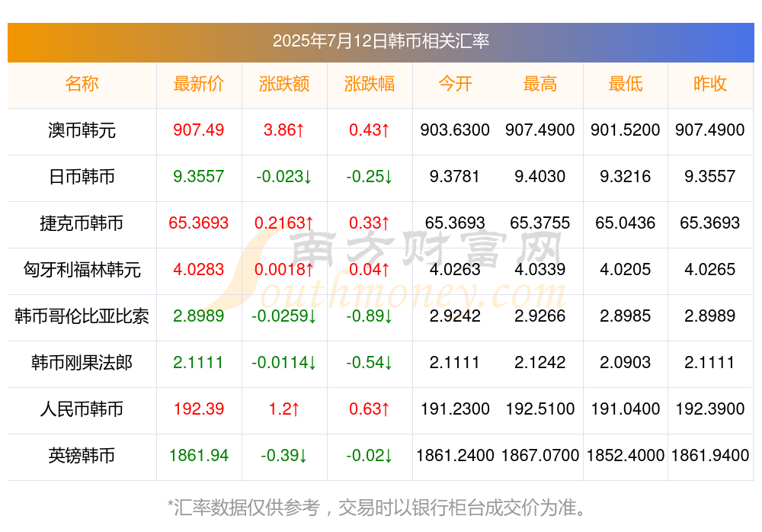Click change amount -0.0114↓
The image size is (762, 532).
click(x=284, y=362)
